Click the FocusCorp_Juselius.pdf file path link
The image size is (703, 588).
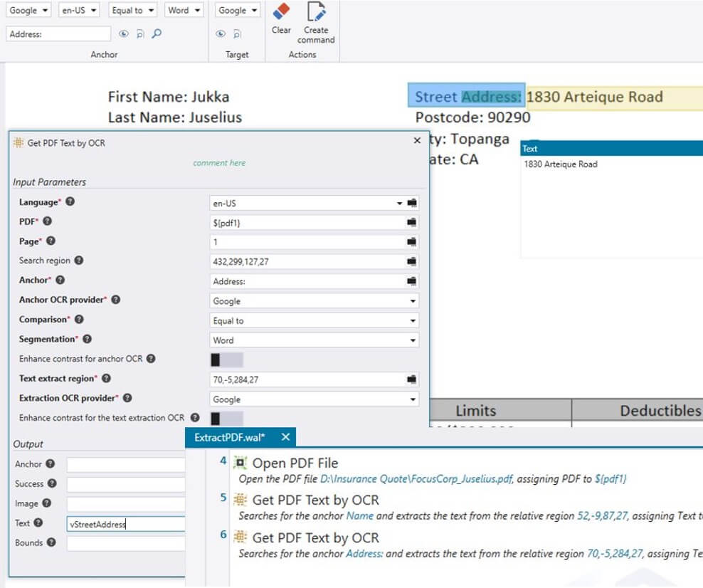point(416,479)
